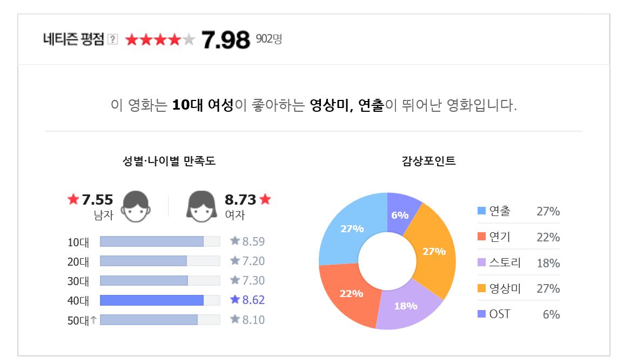The width and height of the screenshot is (624, 364).
Task: Click the light blue 연출 legend swatch
Action: click(x=481, y=211)
